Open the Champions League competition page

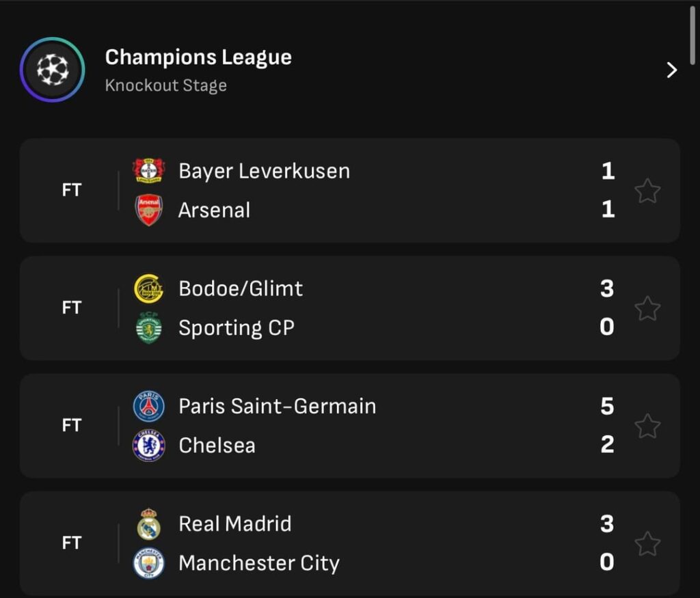(198, 57)
